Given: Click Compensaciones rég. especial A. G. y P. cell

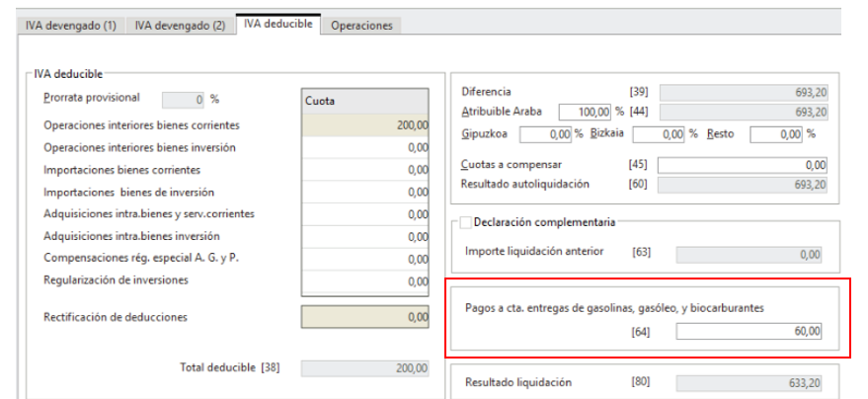Looking at the screenshot, I should pos(364,259).
